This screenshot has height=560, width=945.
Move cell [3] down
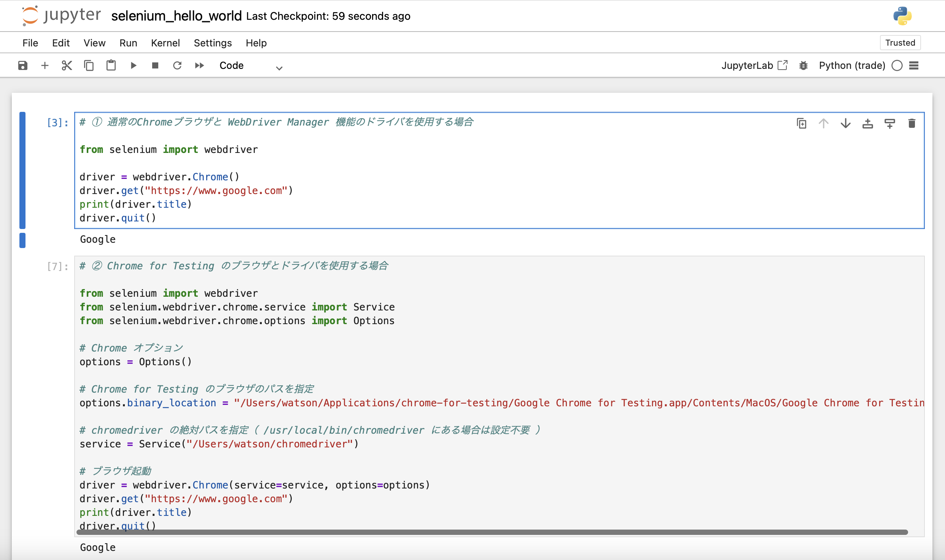(x=845, y=123)
